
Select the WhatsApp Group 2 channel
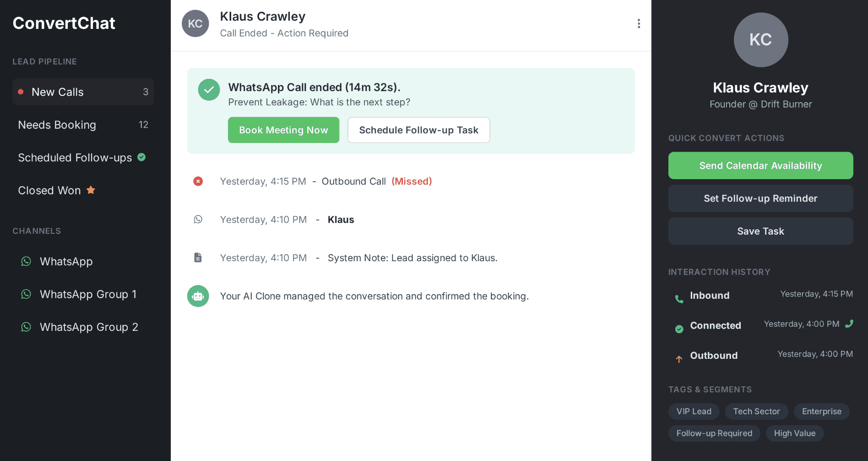(x=83, y=327)
